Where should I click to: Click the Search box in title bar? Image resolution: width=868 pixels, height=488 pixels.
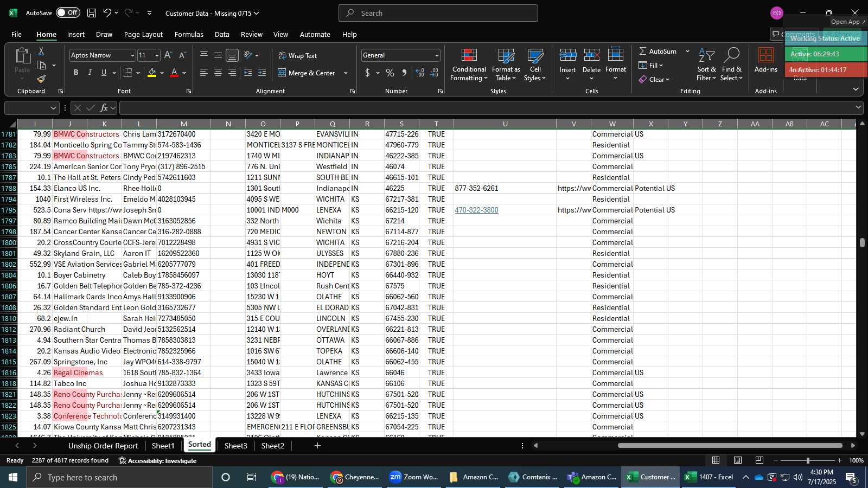click(438, 13)
